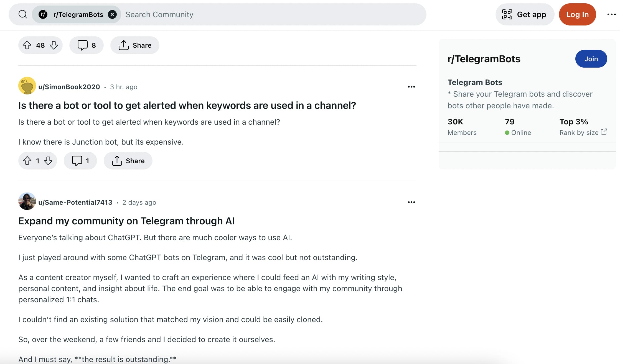Click u/Same-Potential7413's avatar thumbnail
Viewport: 620px width, 364px height.
(27, 201)
